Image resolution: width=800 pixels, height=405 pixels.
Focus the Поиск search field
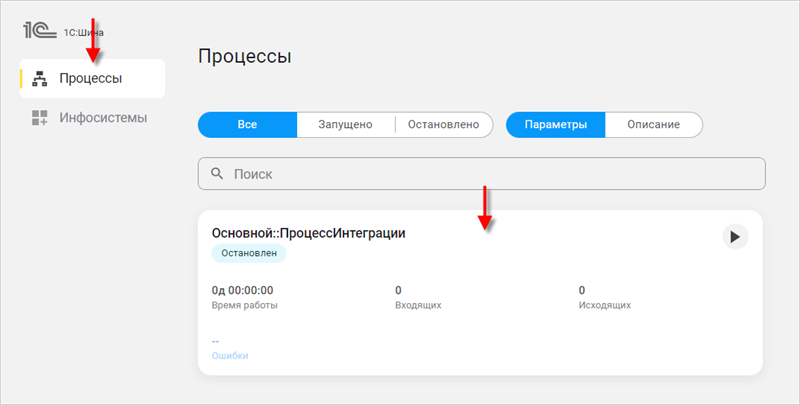coord(490,174)
